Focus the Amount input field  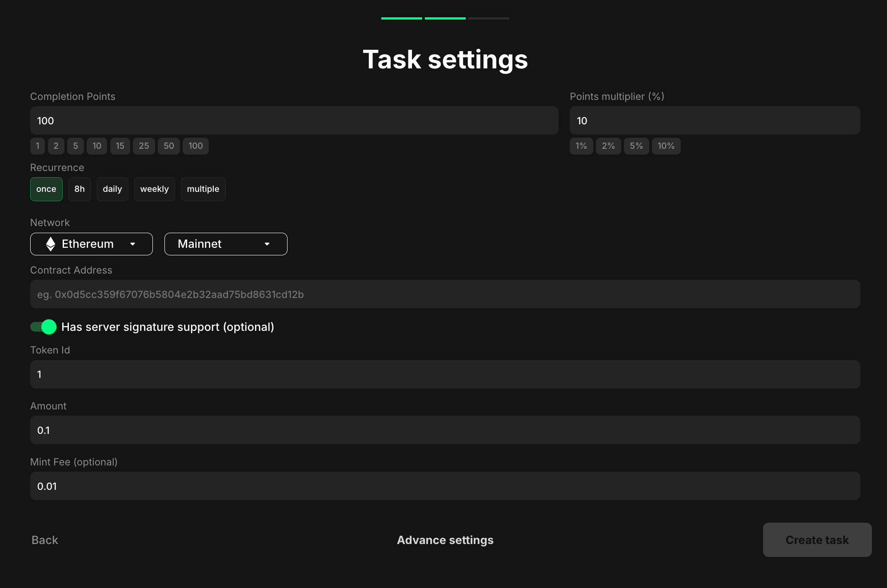tap(445, 430)
